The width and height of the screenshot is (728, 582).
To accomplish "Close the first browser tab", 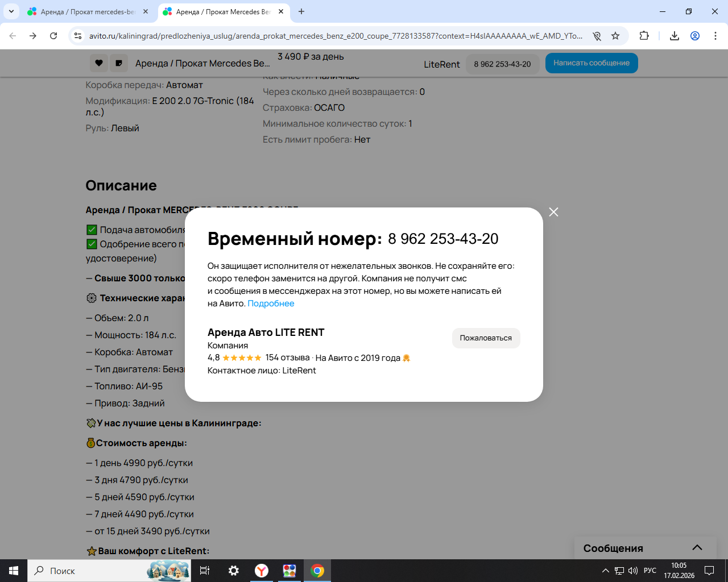I will click(x=146, y=11).
